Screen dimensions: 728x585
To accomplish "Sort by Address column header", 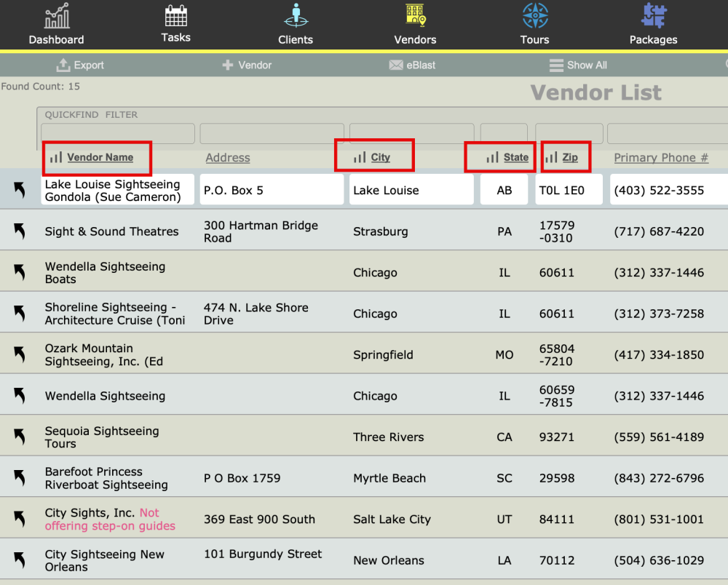I will point(228,158).
